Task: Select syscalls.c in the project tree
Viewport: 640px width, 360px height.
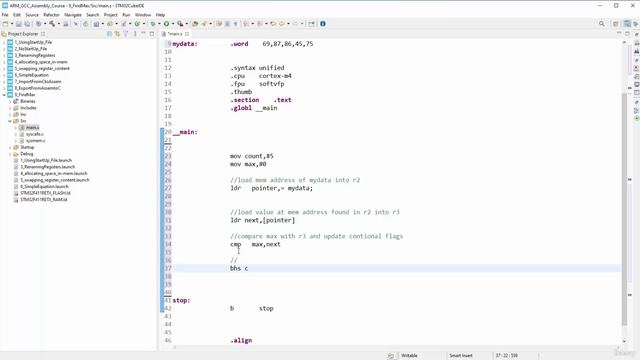Action: pos(34,134)
